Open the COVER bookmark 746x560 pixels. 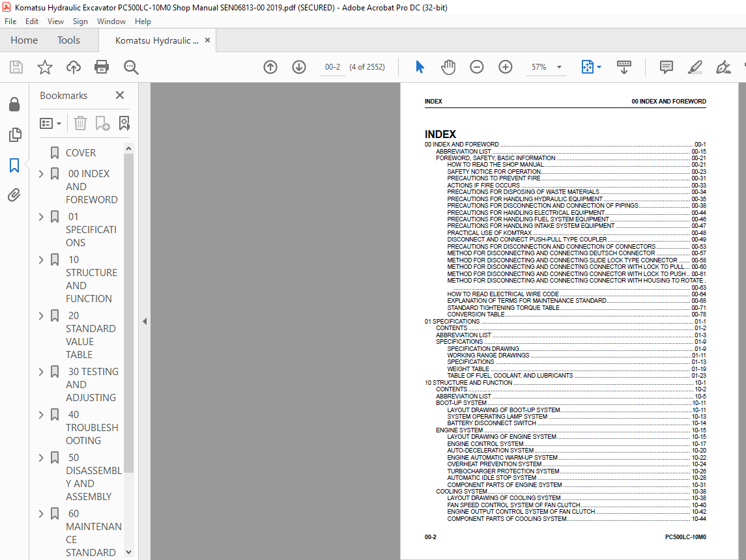(80, 153)
